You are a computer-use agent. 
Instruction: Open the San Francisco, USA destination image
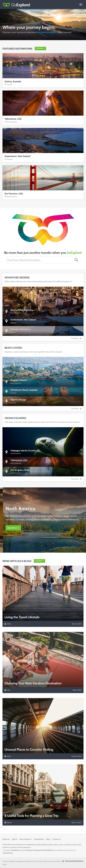pyautogui.click(x=43, y=178)
